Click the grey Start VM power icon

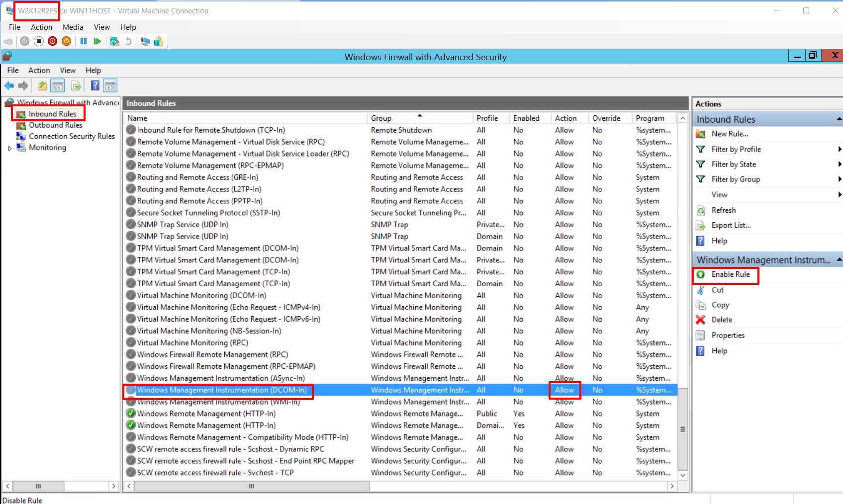coord(24,41)
